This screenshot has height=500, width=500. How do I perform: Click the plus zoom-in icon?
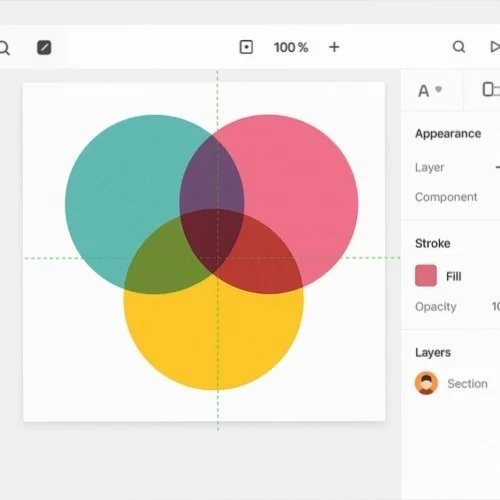point(334,47)
